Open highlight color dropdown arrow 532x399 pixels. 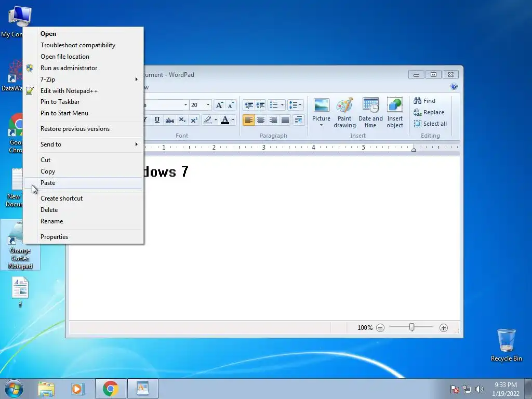(x=216, y=120)
